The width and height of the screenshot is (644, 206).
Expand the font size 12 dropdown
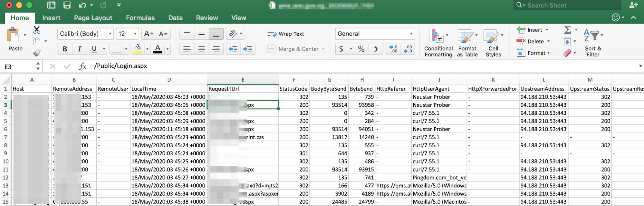tap(135, 34)
